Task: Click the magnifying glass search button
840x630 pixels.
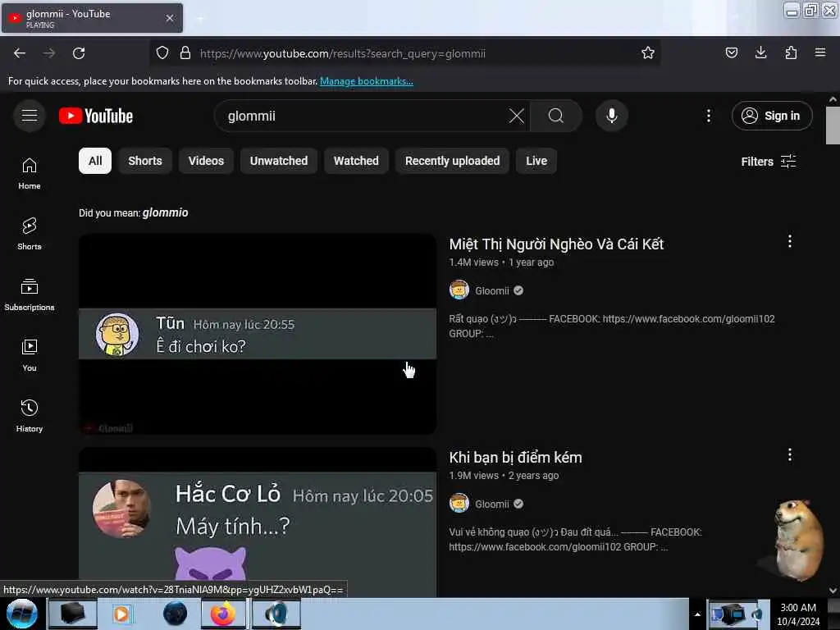Action: (x=556, y=116)
